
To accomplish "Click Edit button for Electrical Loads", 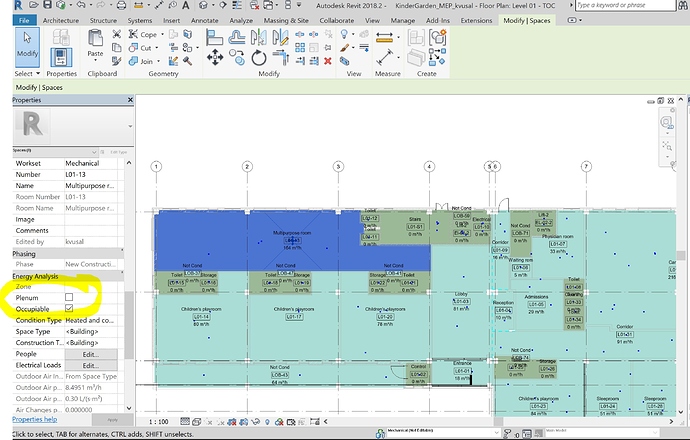I will coord(91,365).
